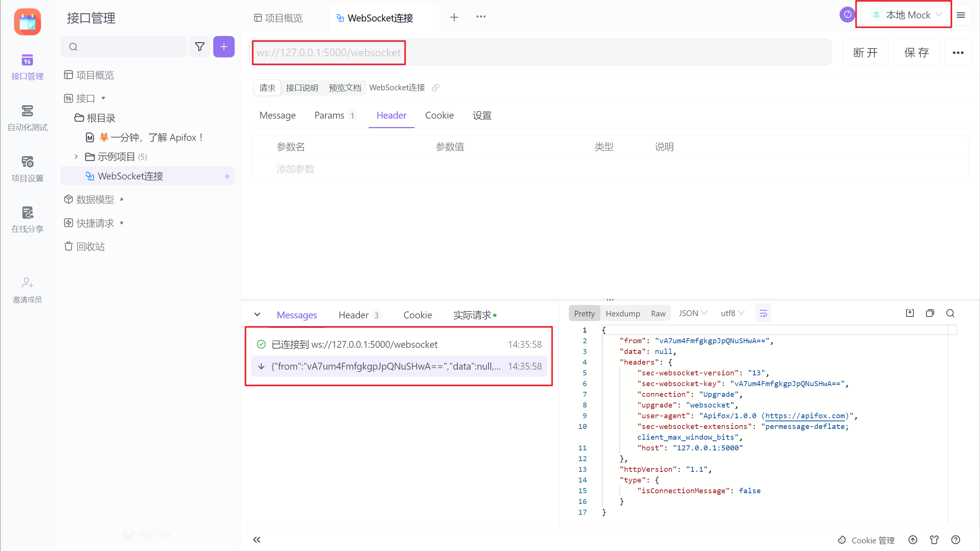Search within the response via magnifier icon
This screenshot has width=980, height=551.
[x=950, y=313]
